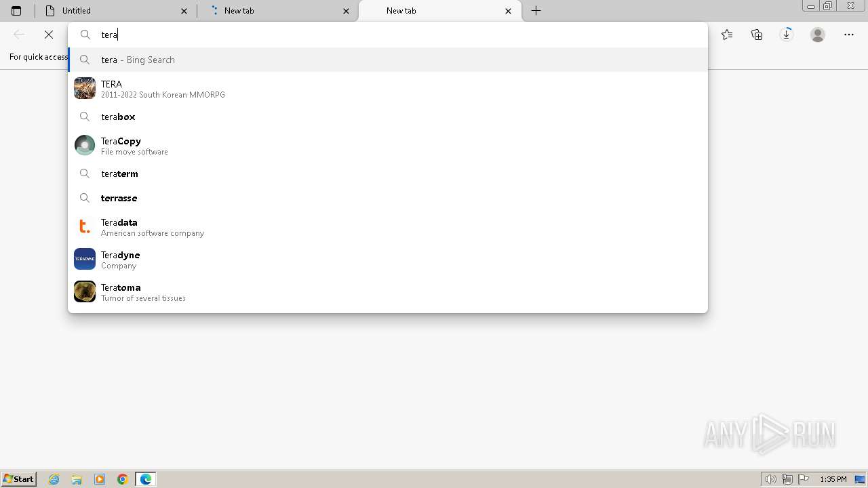Open media player from taskbar

[x=100, y=479]
